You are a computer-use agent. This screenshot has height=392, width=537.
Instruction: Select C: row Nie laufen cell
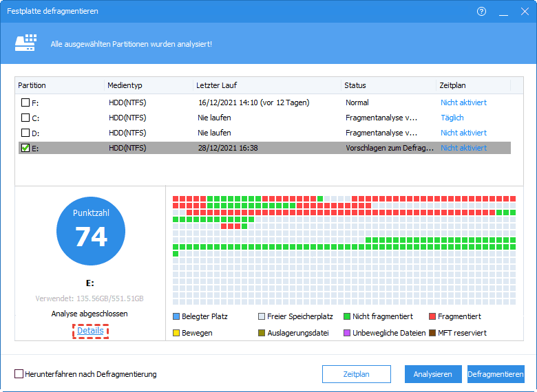[214, 118]
